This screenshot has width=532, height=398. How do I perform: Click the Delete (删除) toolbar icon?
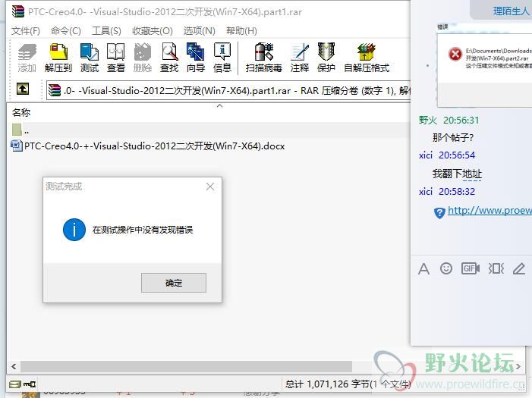(143, 58)
